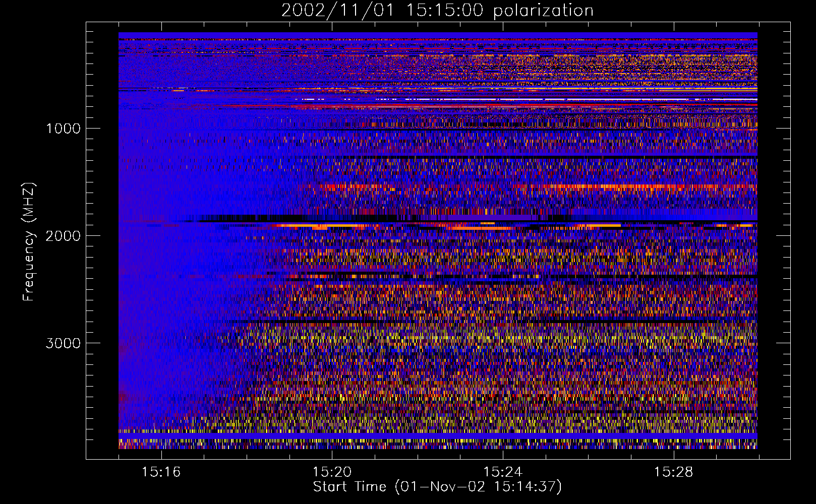Click the 15:28 time axis label
This screenshot has width=816, height=504.
click(x=674, y=472)
